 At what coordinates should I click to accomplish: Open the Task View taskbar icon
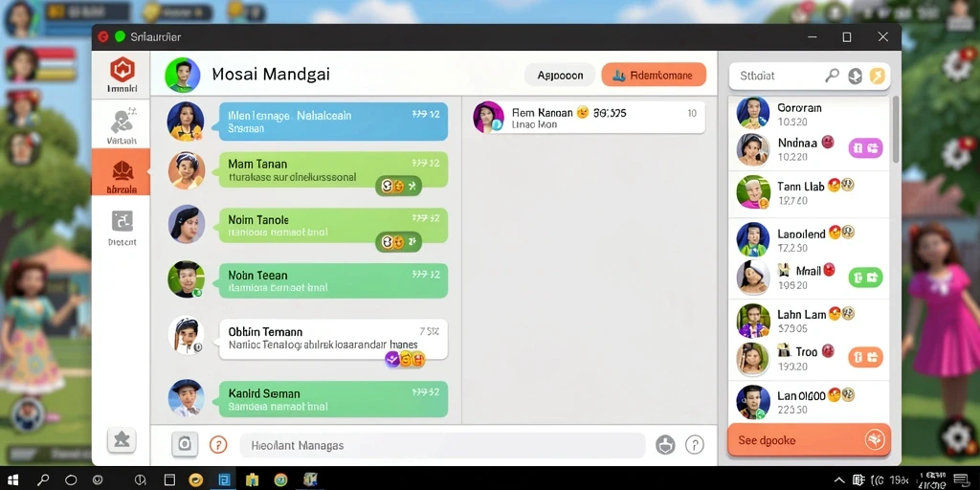click(169, 479)
